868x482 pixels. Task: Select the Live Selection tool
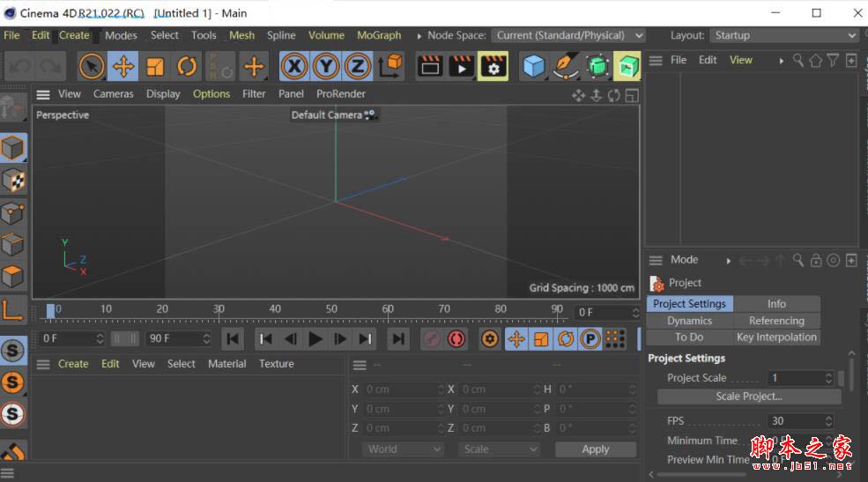[92, 67]
